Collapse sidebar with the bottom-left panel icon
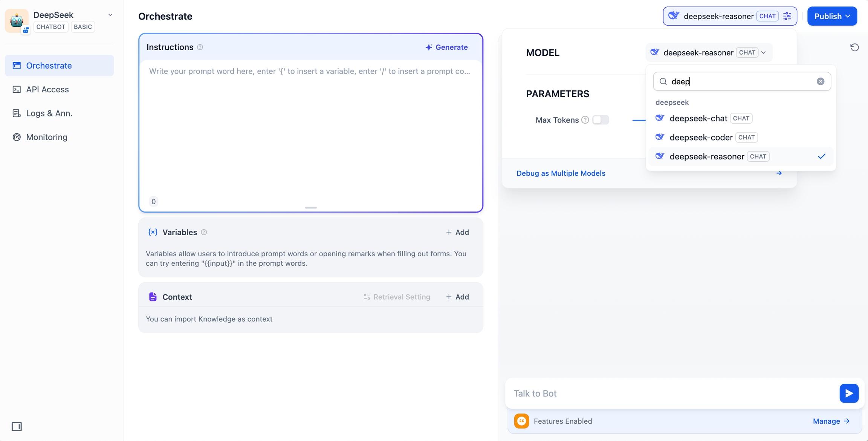The height and width of the screenshot is (441, 868). pos(17,426)
